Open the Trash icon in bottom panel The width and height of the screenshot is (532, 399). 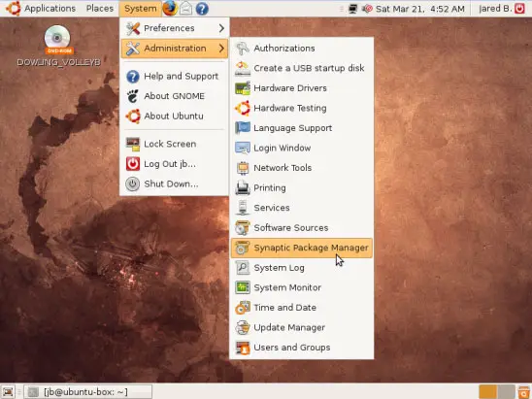tap(524, 392)
